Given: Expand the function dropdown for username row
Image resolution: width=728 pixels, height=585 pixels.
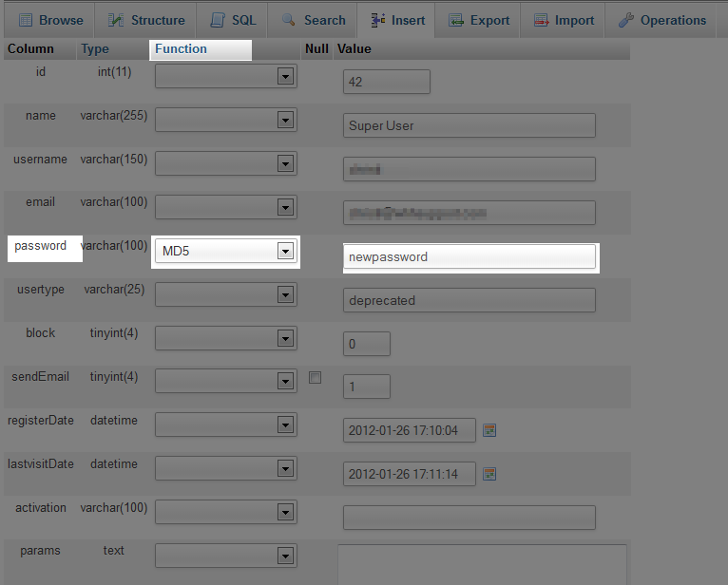Looking at the screenshot, I should (x=284, y=164).
